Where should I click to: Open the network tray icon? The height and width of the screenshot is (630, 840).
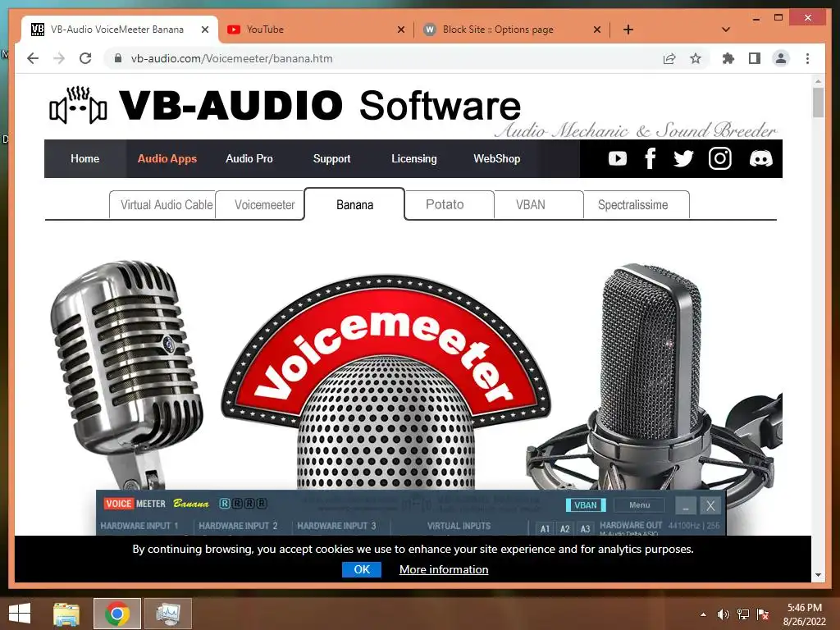pyautogui.click(x=742, y=614)
